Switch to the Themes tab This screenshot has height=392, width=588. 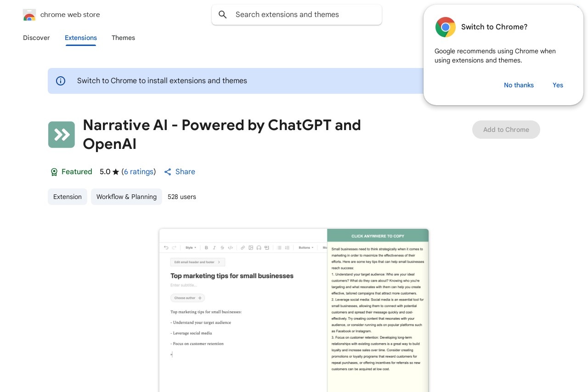[x=123, y=38]
